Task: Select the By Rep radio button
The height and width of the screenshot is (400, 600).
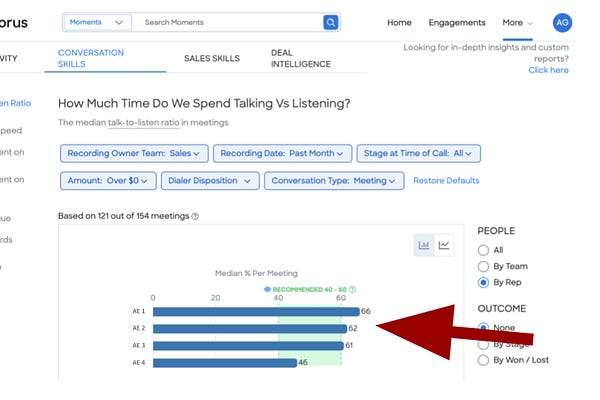Action: pyautogui.click(x=483, y=282)
